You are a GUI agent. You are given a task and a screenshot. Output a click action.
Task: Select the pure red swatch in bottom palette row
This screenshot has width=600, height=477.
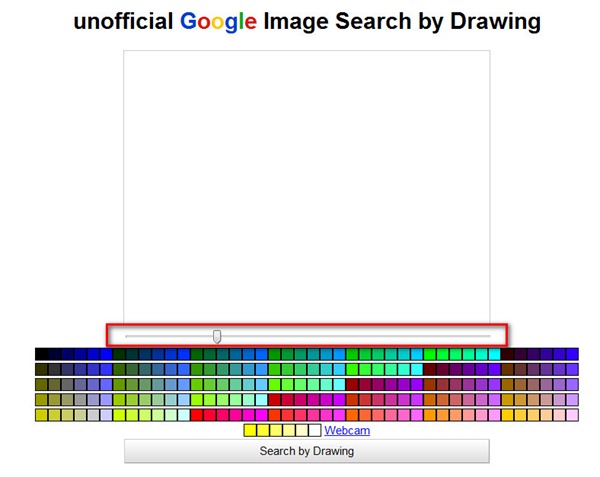tap(197, 415)
